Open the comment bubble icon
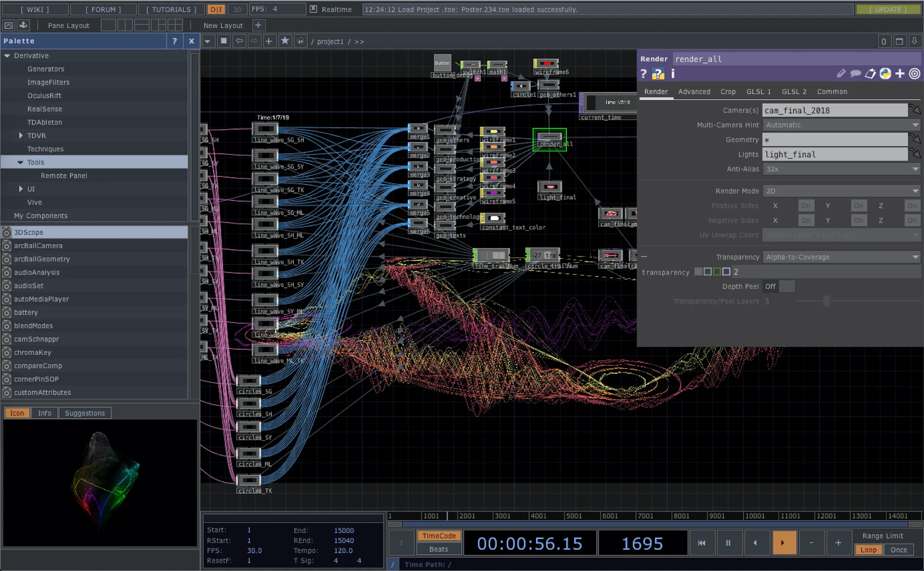The width and height of the screenshot is (924, 571). [856, 73]
